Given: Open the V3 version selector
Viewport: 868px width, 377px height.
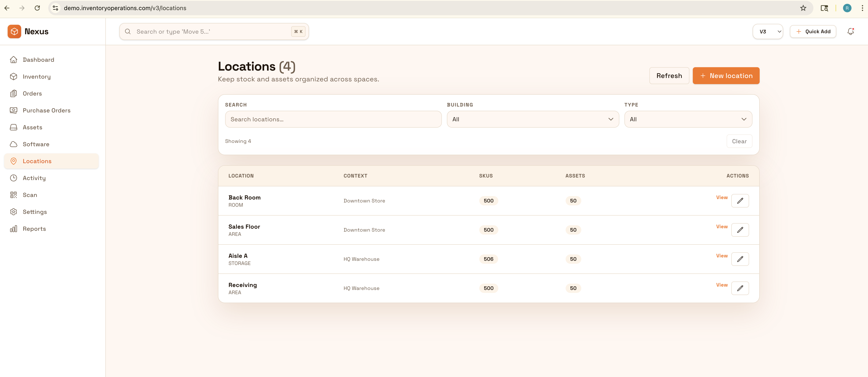Looking at the screenshot, I should coord(767,32).
